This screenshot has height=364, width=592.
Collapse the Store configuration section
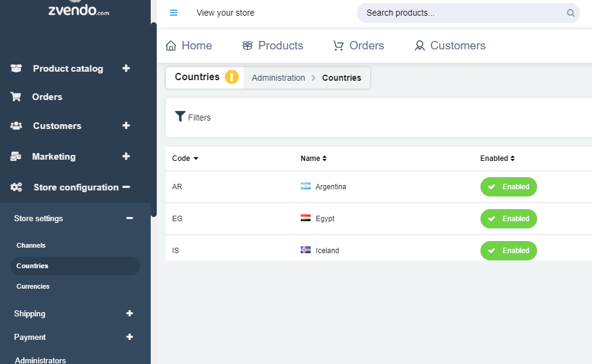coord(126,187)
